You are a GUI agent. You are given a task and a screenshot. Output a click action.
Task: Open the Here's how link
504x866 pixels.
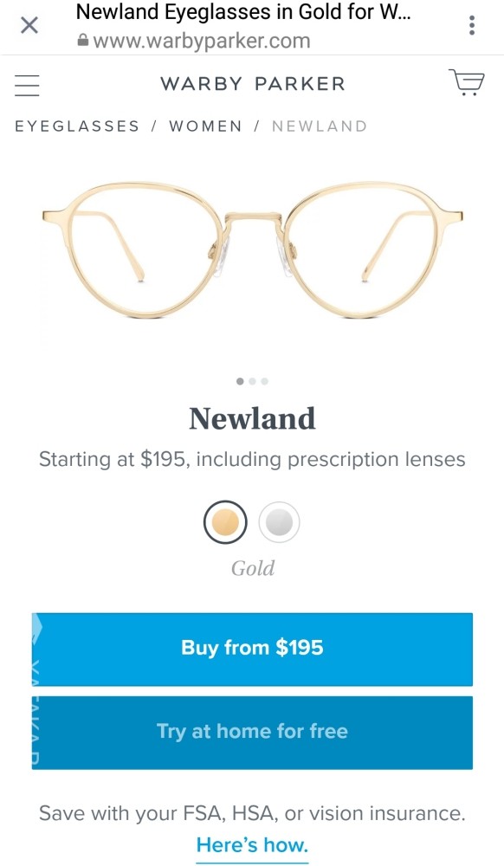[252, 845]
